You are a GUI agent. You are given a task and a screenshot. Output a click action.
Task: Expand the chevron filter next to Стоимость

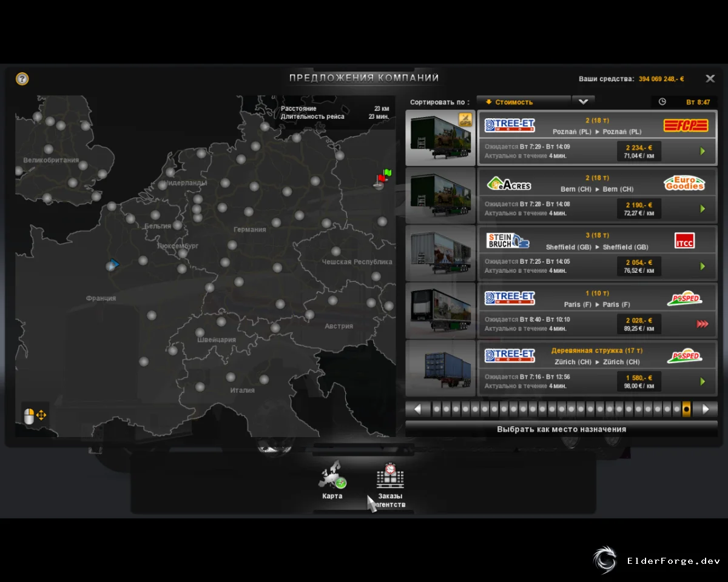click(x=584, y=102)
